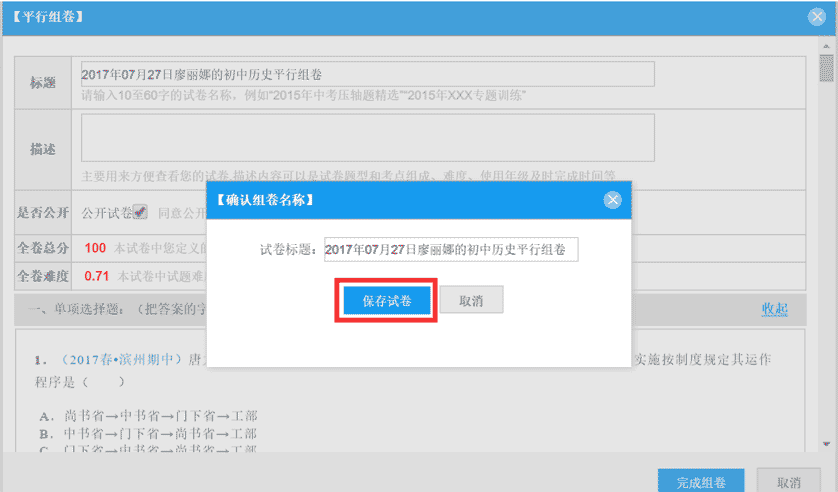Click the vertical scrollbar thumb

coord(826,68)
